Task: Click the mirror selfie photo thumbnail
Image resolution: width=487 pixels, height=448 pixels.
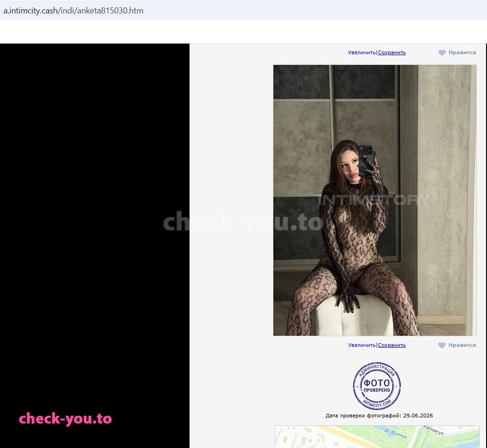Action: (x=375, y=200)
